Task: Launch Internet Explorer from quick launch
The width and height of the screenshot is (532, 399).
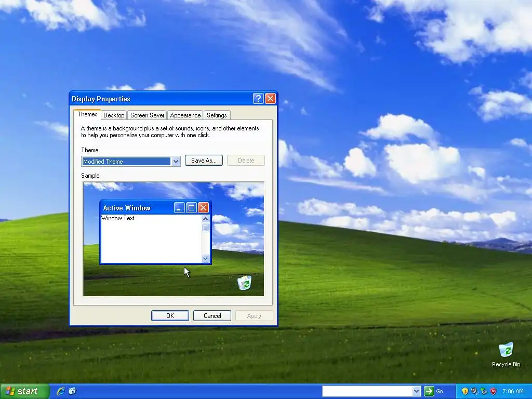Action: click(x=61, y=391)
